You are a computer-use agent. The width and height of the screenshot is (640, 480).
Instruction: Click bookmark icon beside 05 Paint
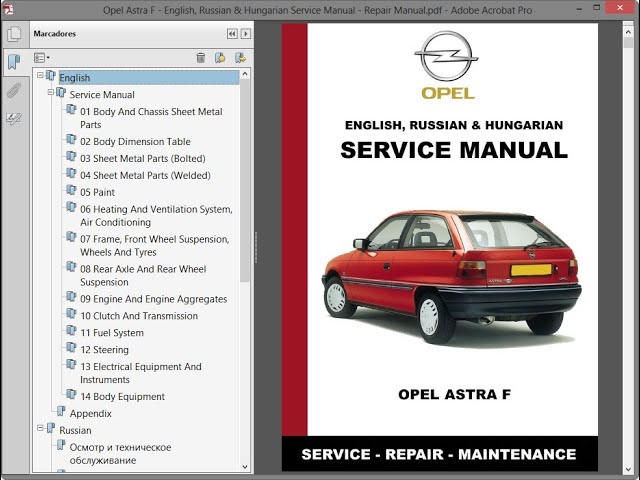coord(71,190)
